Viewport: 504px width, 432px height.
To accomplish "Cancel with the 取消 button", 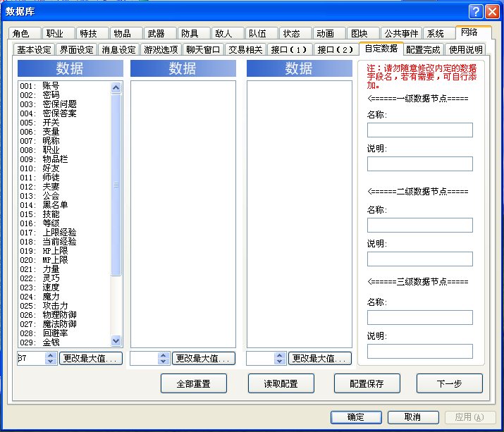I will click(413, 417).
